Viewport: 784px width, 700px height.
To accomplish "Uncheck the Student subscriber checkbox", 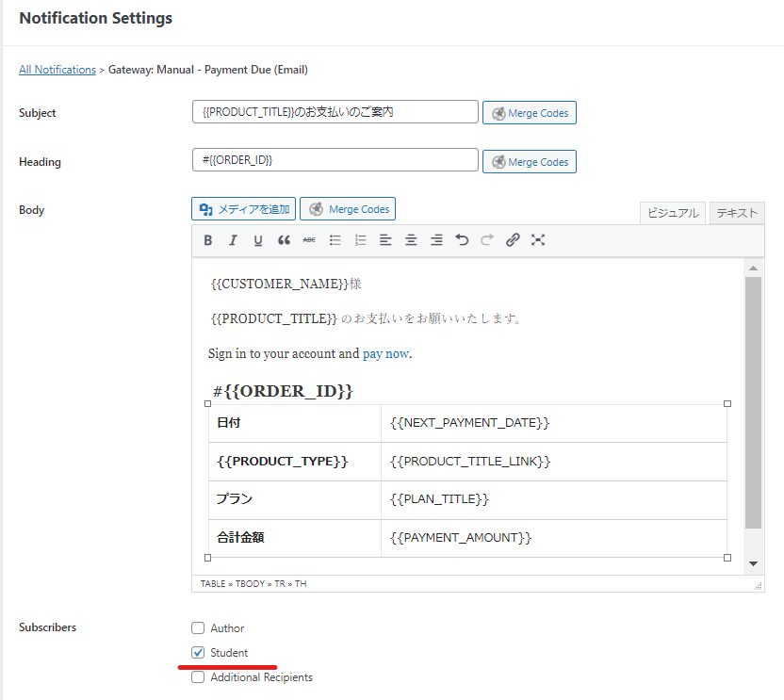I will (198, 653).
